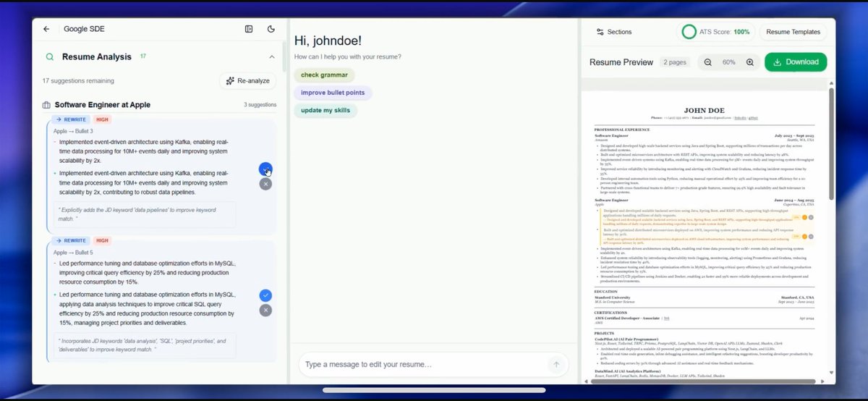Dismiss second highlighted suggestion in resume preview
This screenshot has width=868, height=401.
(x=811, y=237)
